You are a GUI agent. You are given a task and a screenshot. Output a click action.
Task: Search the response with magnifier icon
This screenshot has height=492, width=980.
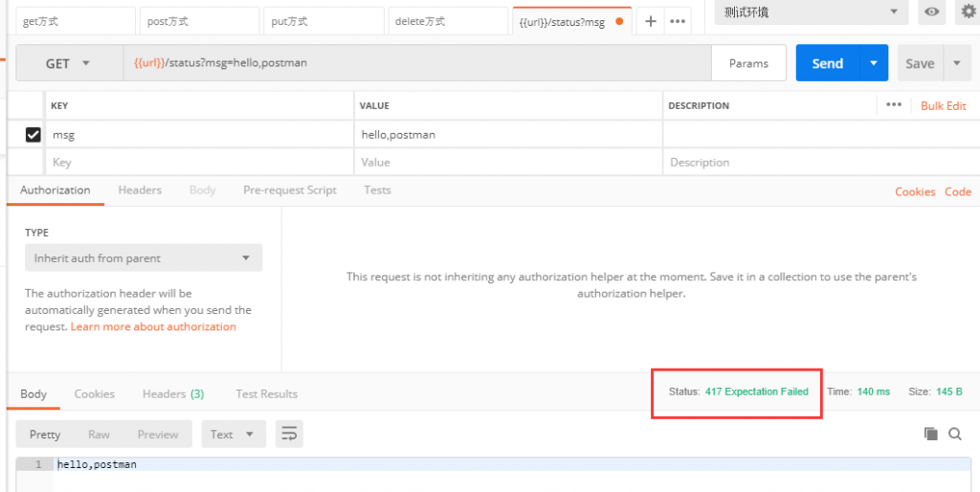(955, 434)
